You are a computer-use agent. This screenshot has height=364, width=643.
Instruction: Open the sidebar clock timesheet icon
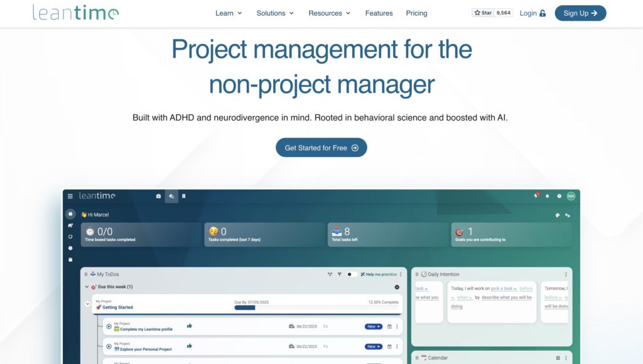coord(70,248)
